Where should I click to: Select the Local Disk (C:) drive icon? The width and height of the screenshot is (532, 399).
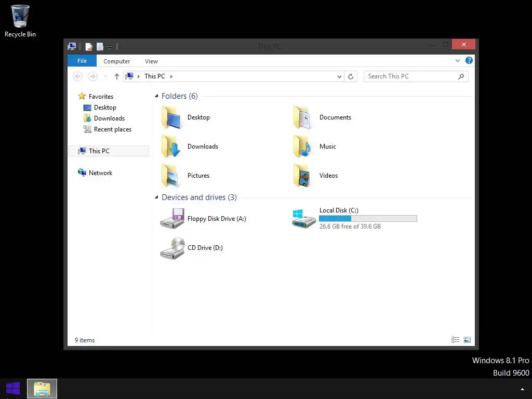[303, 219]
